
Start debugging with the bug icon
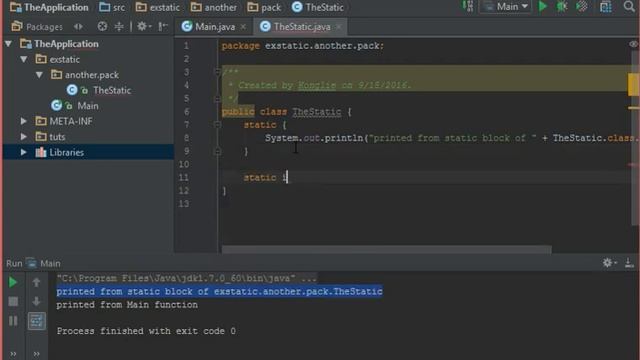pos(562,7)
